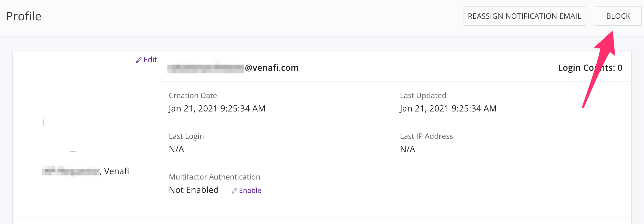Click the Creation Date timestamp value
The width and height of the screenshot is (644, 224).
(217, 109)
